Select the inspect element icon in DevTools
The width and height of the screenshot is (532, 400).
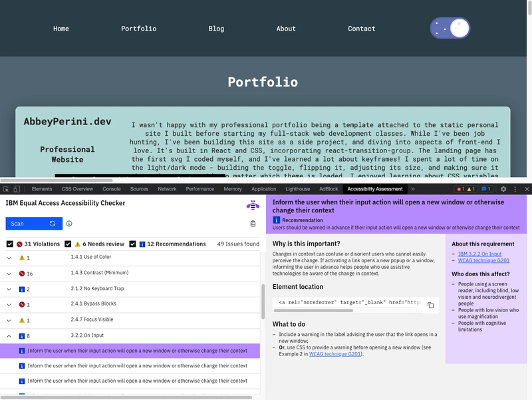(6, 189)
